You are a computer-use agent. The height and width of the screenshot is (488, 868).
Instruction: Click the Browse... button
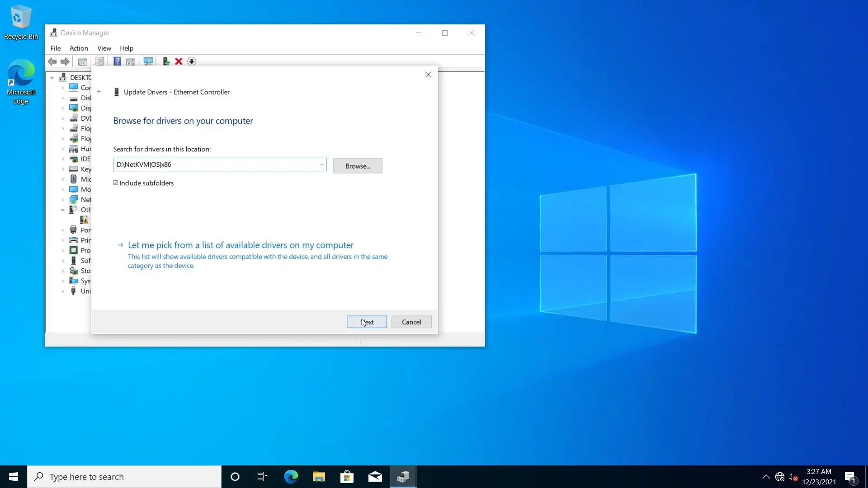pyautogui.click(x=357, y=166)
